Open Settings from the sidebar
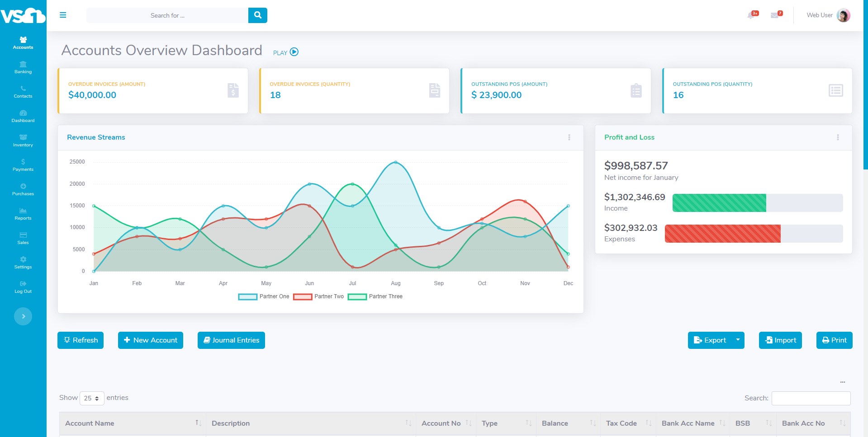 click(x=23, y=263)
